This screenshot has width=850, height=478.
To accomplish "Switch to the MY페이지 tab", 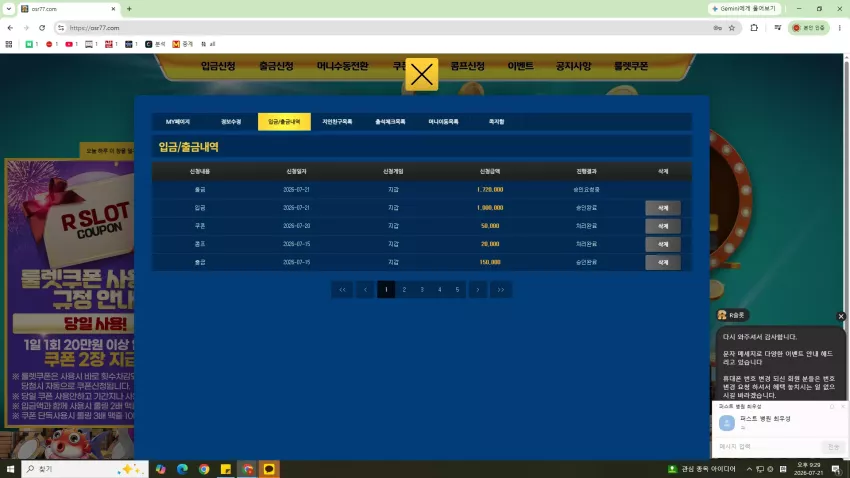I will 178,122.
